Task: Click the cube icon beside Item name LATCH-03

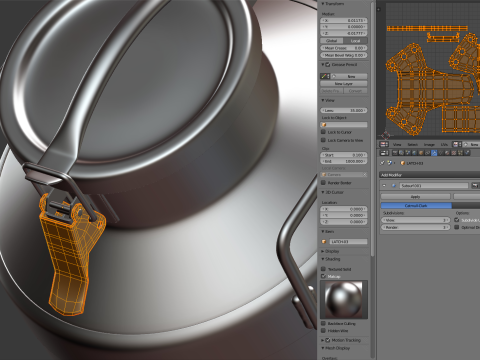Action: pos(324,241)
